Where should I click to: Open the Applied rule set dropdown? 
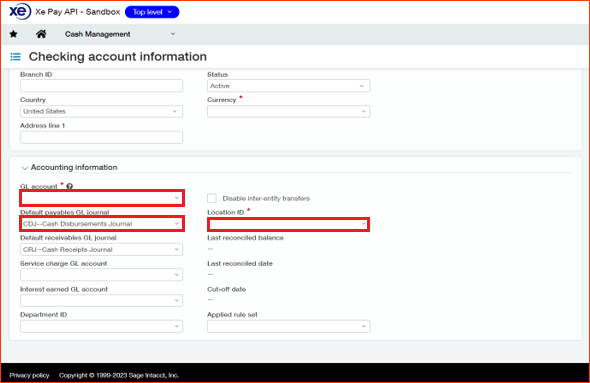[x=289, y=326]
